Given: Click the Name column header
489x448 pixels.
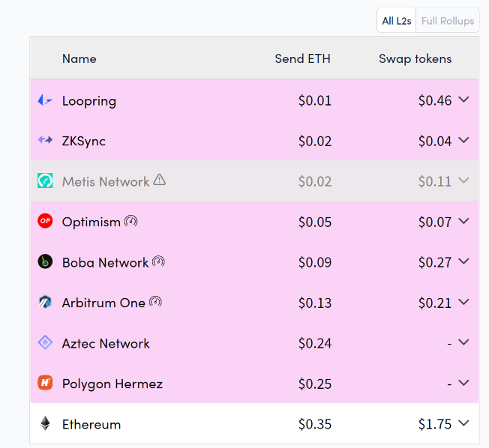Looking at the screenshot, I should pos(79,58).
